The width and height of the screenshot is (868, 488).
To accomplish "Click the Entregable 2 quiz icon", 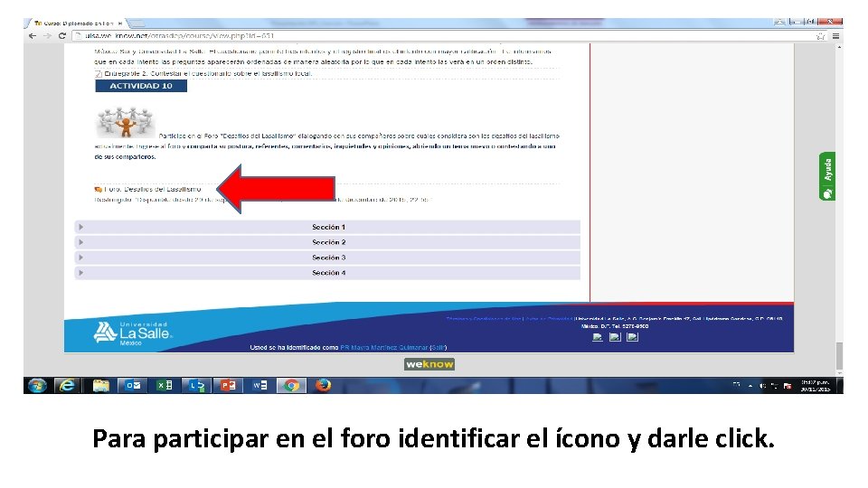I will [98, 73].
